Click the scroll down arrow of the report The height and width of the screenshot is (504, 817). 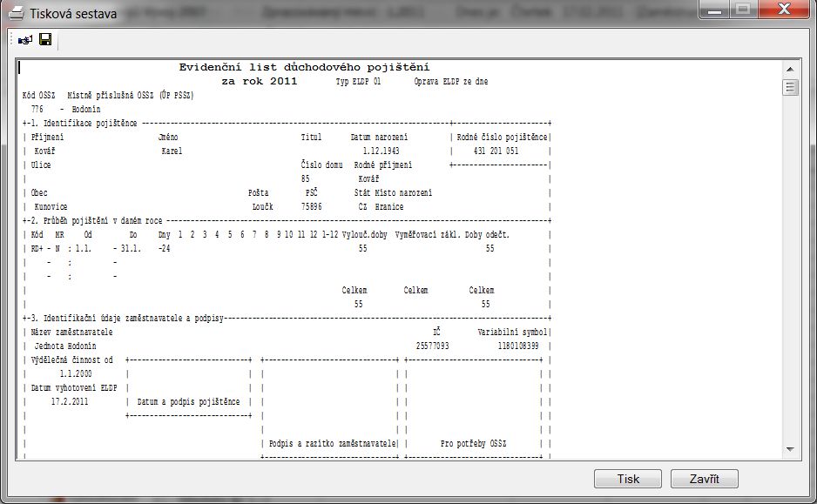[x=790, y=448]
